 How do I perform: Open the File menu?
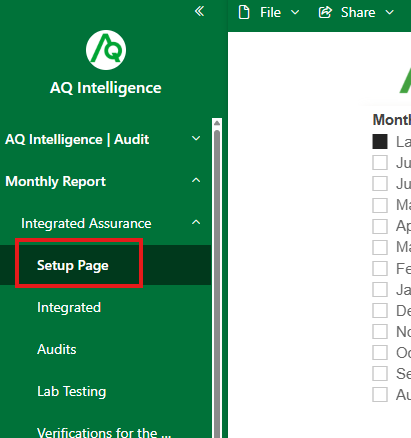pyautogui.click(x=269, y=13)
